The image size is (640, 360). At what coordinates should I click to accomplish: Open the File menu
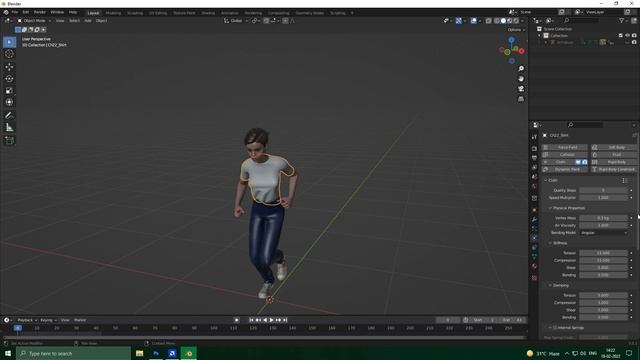tap(15, 12)
